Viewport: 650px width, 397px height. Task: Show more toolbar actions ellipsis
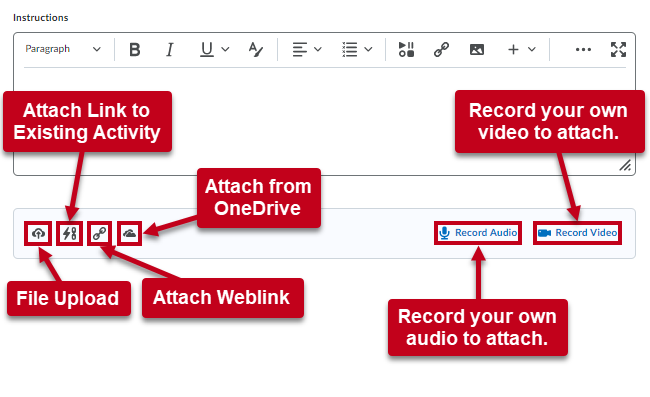(583, 50)
